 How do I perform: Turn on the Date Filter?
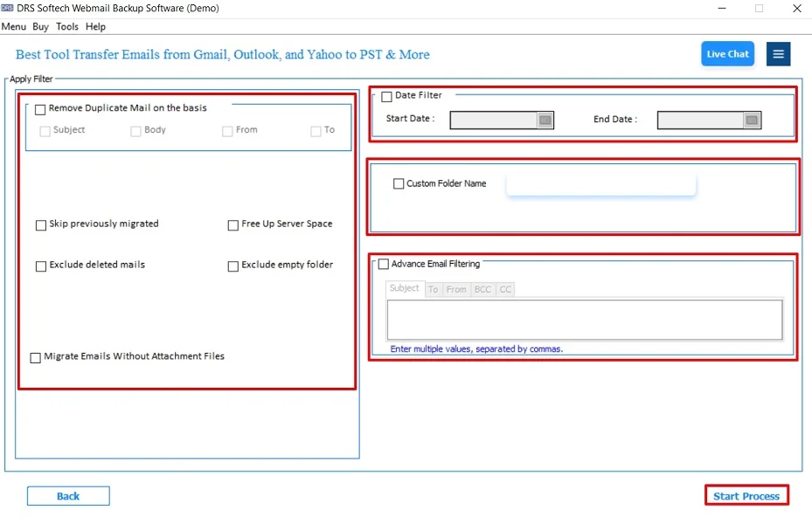point(385,96)
